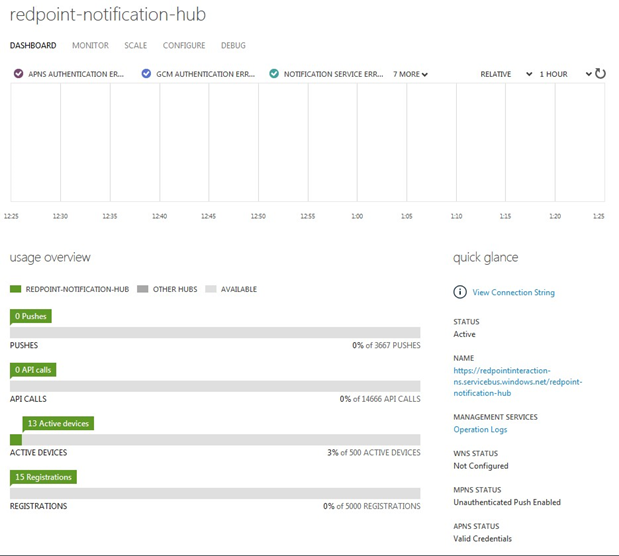Go to the Configure tab
Screen dimensions: 619x556
tap(184, 45)
